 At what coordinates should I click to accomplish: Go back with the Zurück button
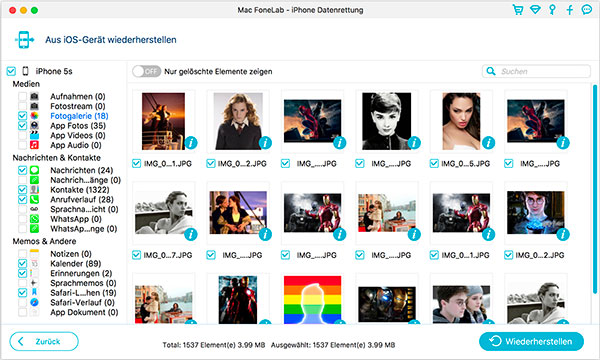44,341
